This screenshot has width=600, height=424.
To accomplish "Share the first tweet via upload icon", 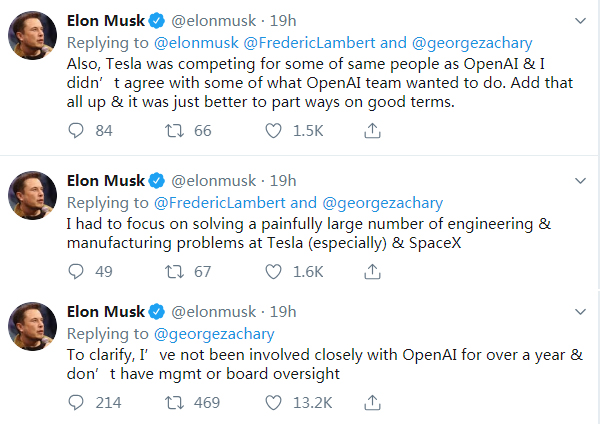I will pyautogui.click(x=372, y=131).
